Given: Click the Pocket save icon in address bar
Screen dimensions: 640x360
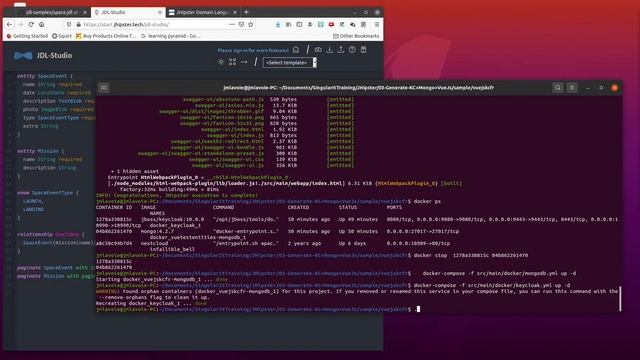Looking at the screenshot, I should click(241, 24).
